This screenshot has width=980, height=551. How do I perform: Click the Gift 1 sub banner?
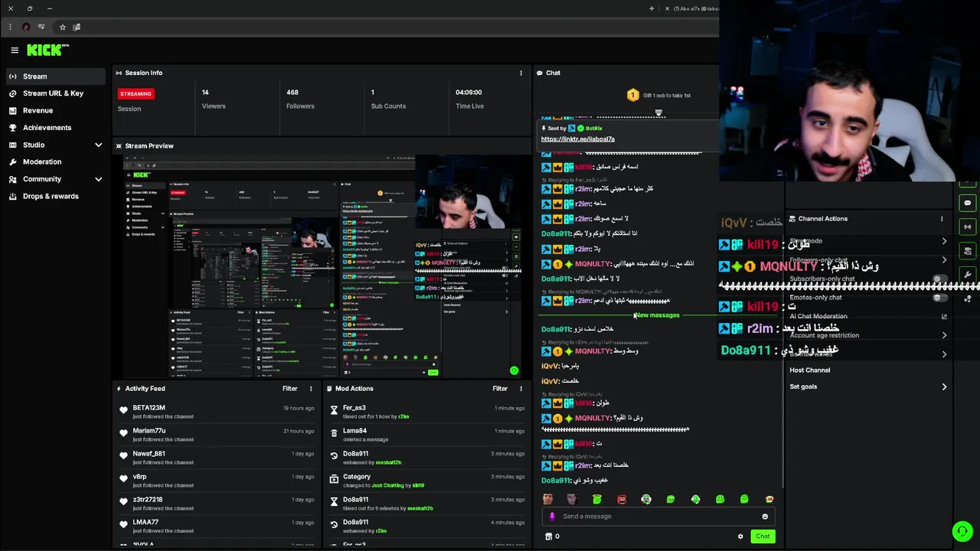coord(658,96)
